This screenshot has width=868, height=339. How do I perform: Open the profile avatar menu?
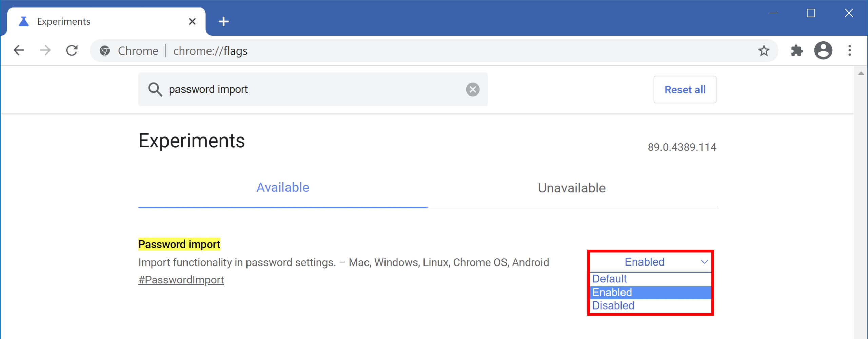823,50
